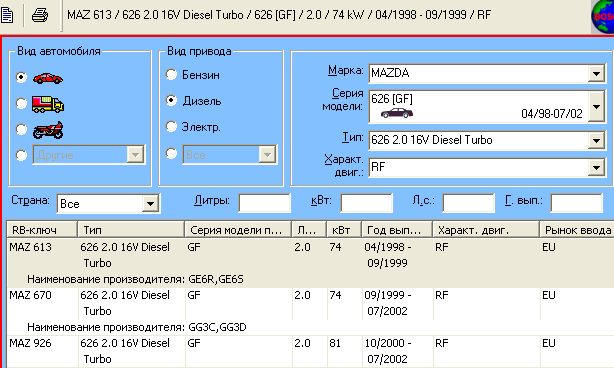Select the Дизель drive radio button

(x=171, y=100)
